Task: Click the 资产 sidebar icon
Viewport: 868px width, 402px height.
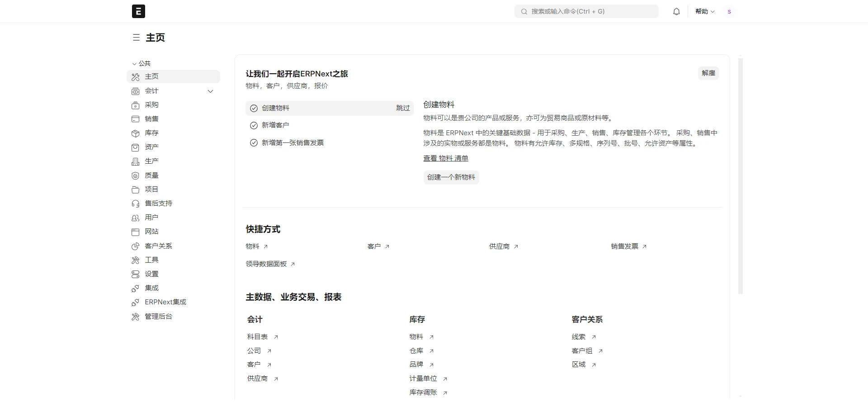Action: [135, 147]
